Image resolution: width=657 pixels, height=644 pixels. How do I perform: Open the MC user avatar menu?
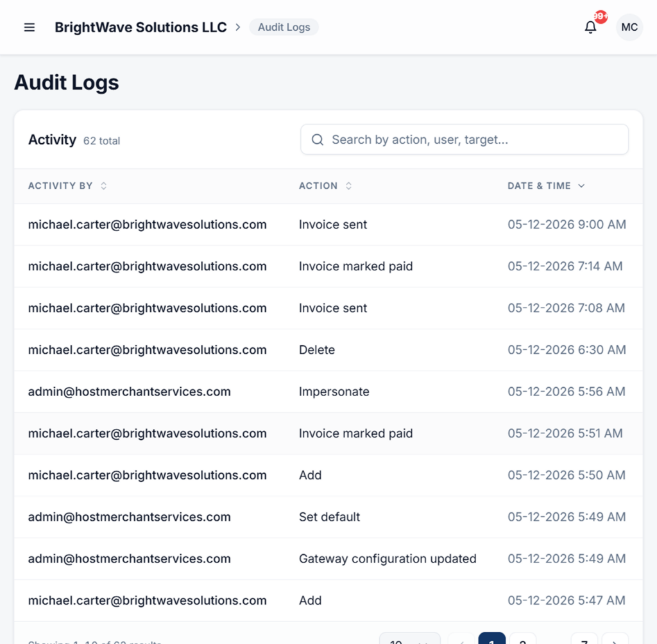pos(629,27)
